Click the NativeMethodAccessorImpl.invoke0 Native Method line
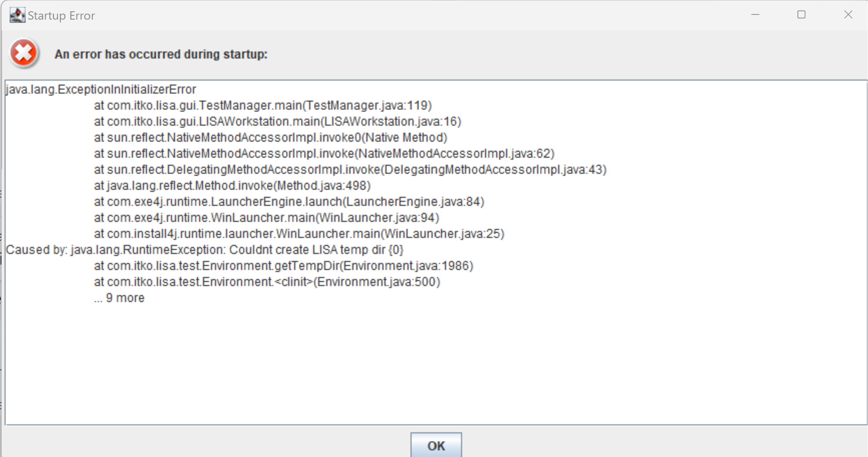The width and height of the screenshot is (868, 457). click(x=271, y=138)
